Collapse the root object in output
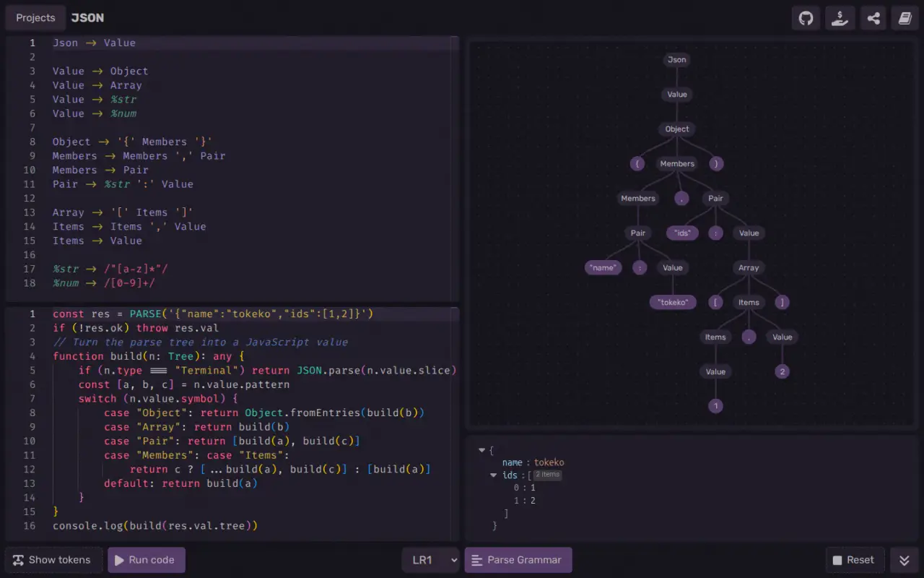Image resolution: width=924 pixels, height=578 pixels. pos(482,450)
